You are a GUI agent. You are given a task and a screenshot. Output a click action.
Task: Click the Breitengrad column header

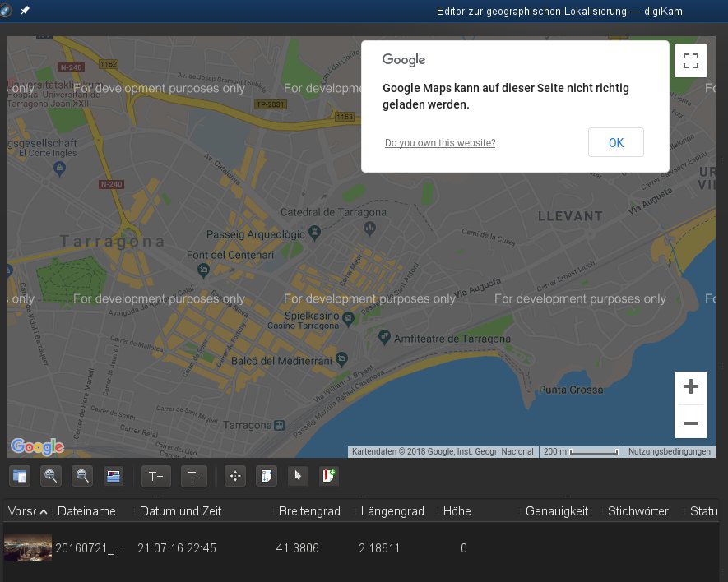309,511
